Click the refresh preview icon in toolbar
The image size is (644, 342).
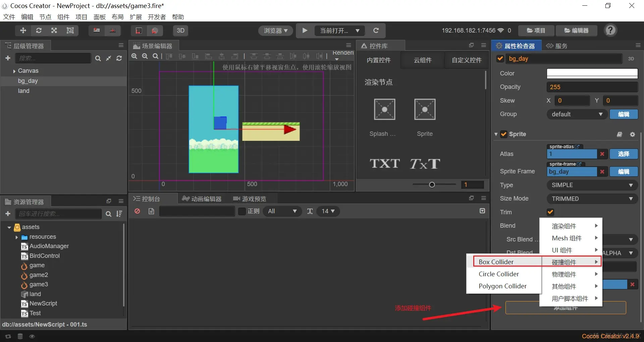tap(376, 31)
